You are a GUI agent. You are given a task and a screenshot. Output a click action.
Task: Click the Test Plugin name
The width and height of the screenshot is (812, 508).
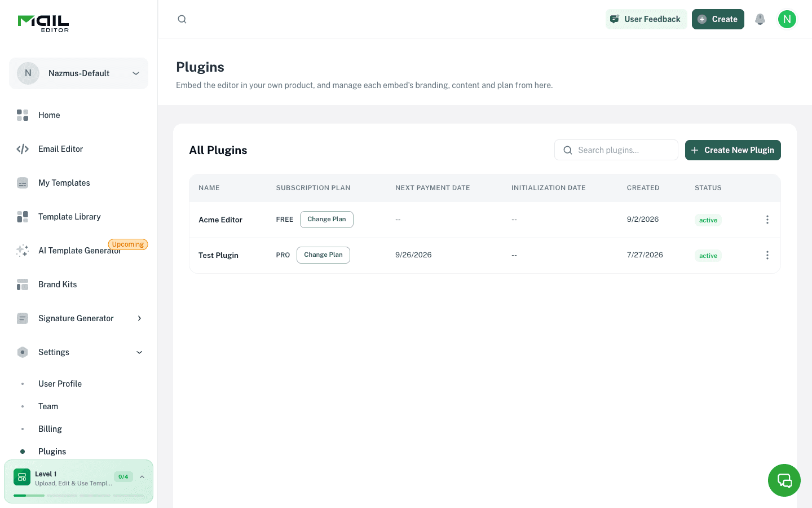coord(218,255)
